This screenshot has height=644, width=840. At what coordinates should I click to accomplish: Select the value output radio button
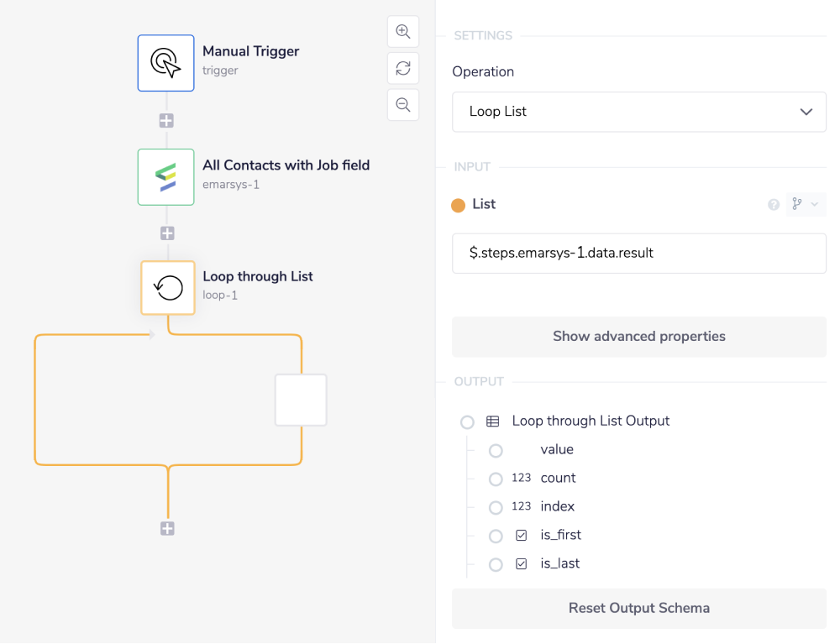coord(496,451)
